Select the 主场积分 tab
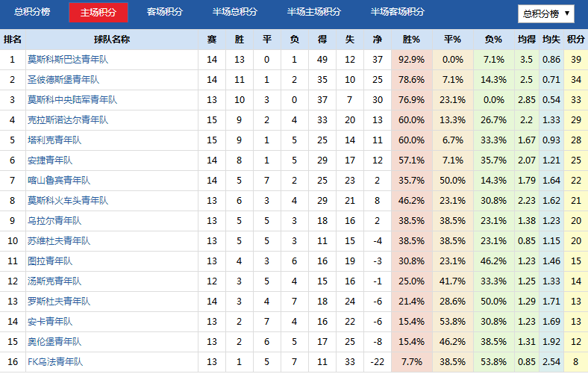This screenshot has height=374, width=588. tap(98, 13)
